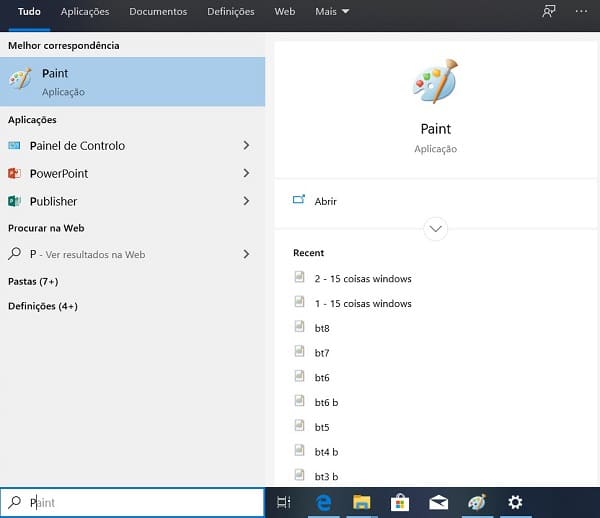The width and height of the screenshot is (600, 518).
Task: Click the Paint palette icon in best match
Action: click(x=20, y=79)
